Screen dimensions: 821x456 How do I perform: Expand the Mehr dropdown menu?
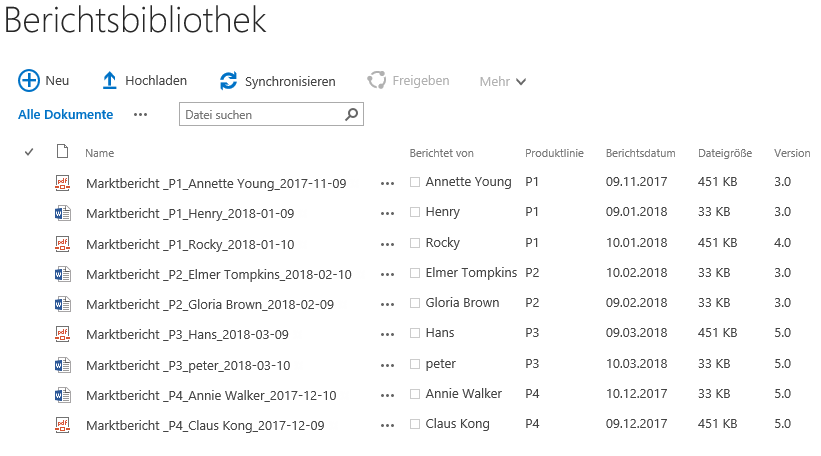503,81
